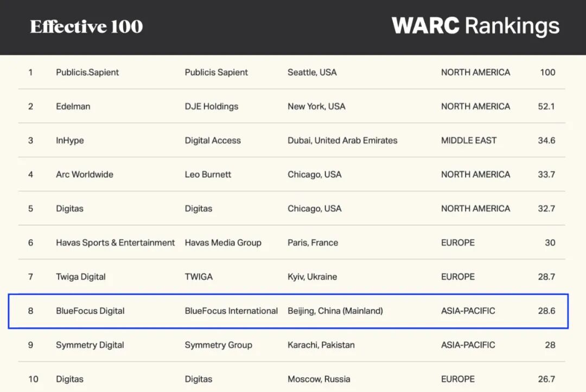Click location Seattle, USA
This screenshot has height=392, width=586.
pyautogui.click(x=312, y=73)
